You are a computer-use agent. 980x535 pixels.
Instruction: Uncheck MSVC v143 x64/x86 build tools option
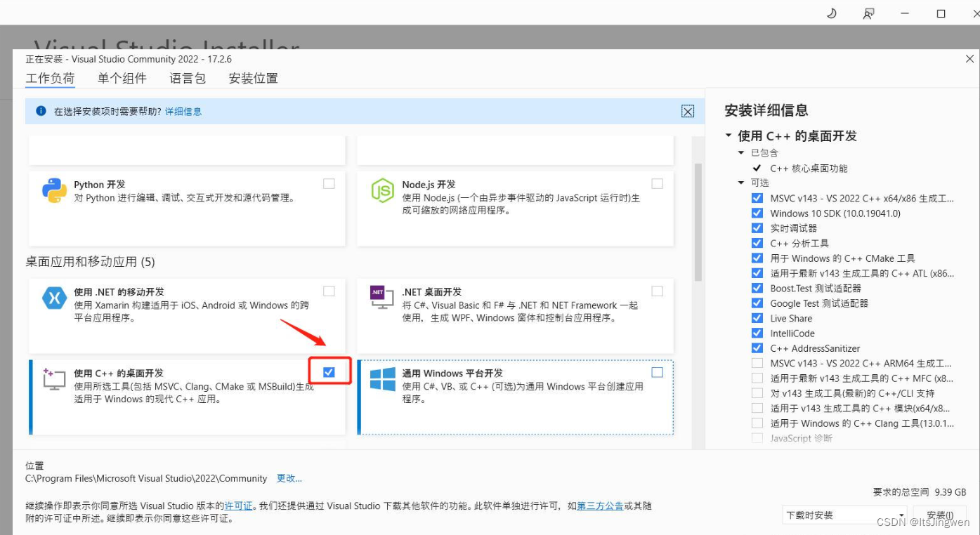pos(757,198)
